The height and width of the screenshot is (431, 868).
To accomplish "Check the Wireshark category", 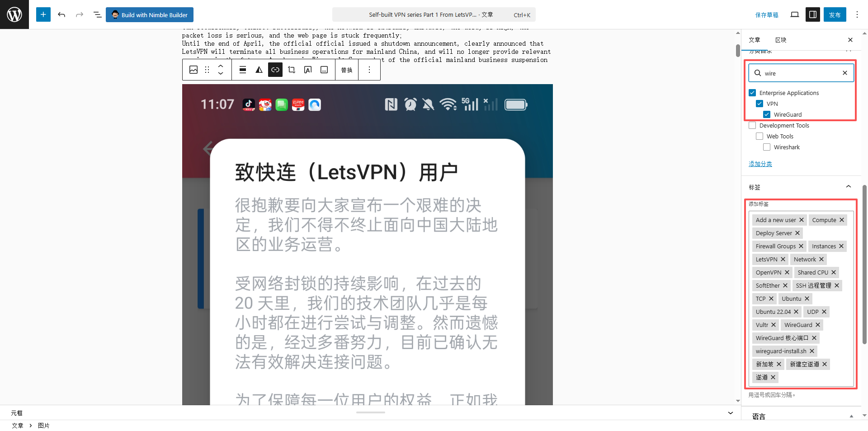I will (x=767, y=147).
